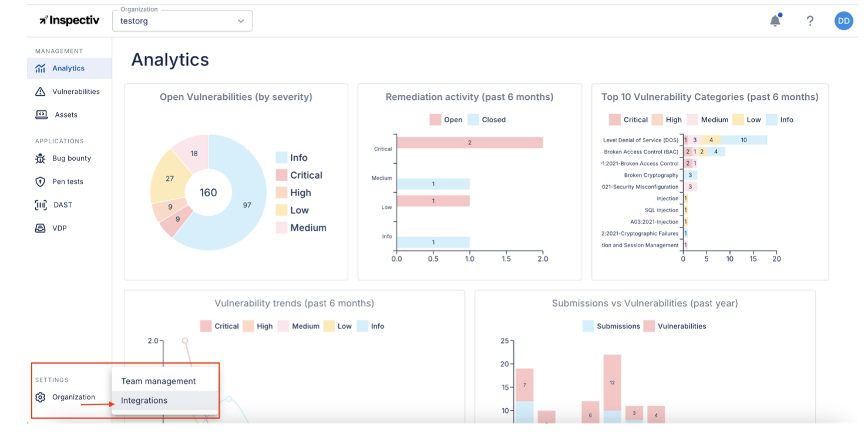
Task: Open the Analytics section in the sidebar
Action: pyautogui.click(x=69, y=68)
